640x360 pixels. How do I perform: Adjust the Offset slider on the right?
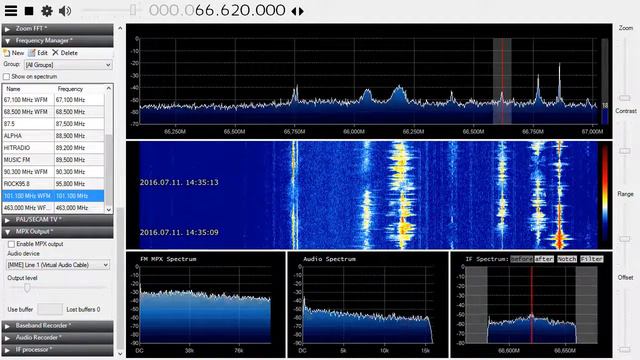click(625, 349)
